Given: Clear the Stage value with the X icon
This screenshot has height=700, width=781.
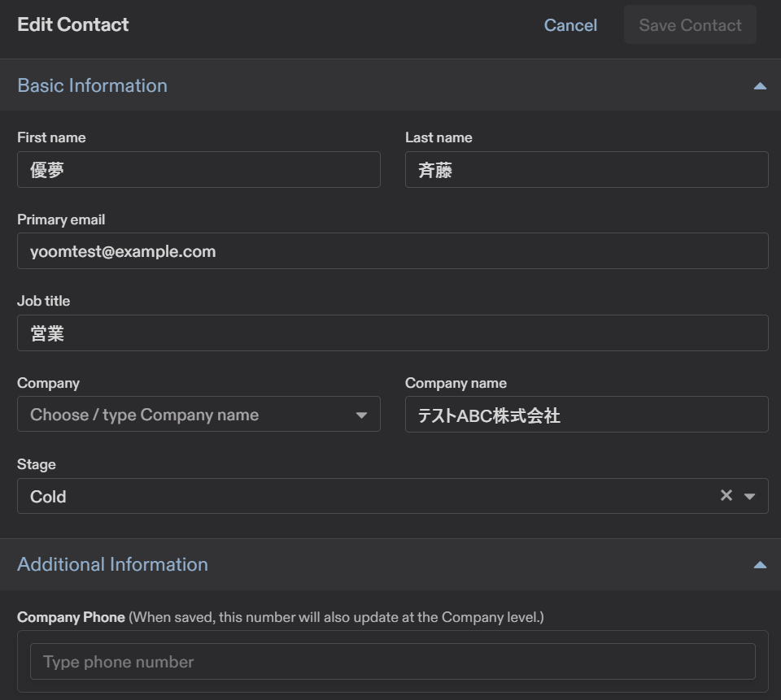Looking at the screenshot, I should (726, 496).
